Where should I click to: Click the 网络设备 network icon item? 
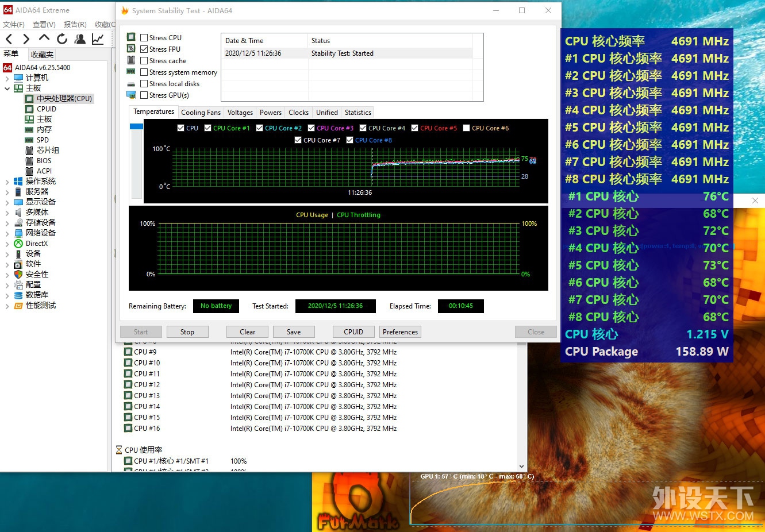pos(18,233)
